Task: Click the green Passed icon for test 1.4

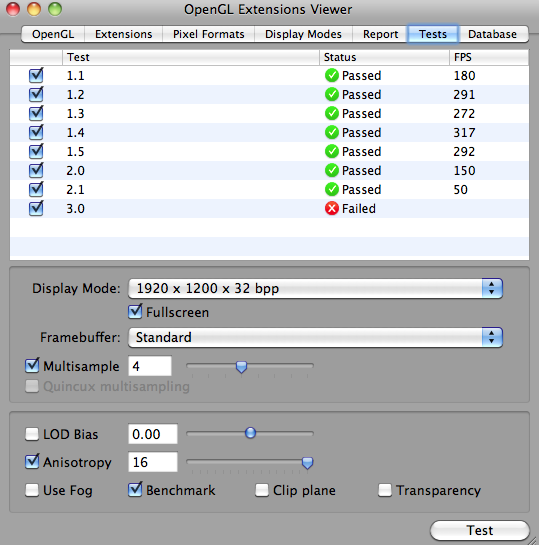Action: click(x=332, y=132)
